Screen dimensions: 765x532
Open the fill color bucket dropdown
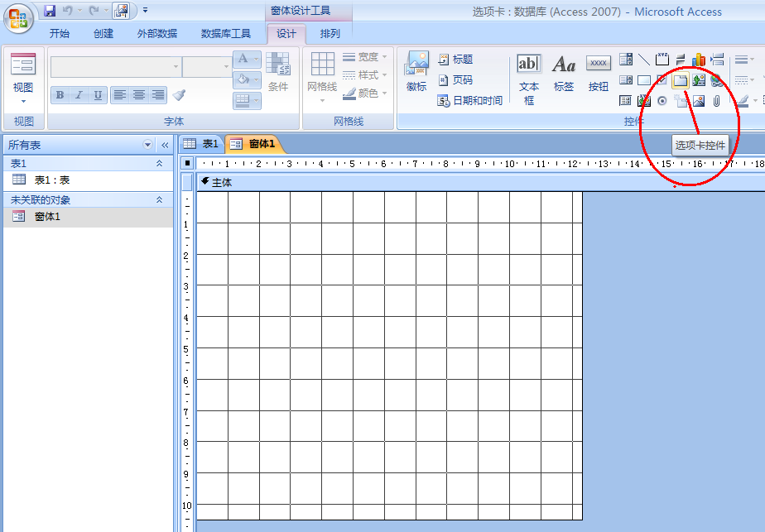[x=256, y=79]
